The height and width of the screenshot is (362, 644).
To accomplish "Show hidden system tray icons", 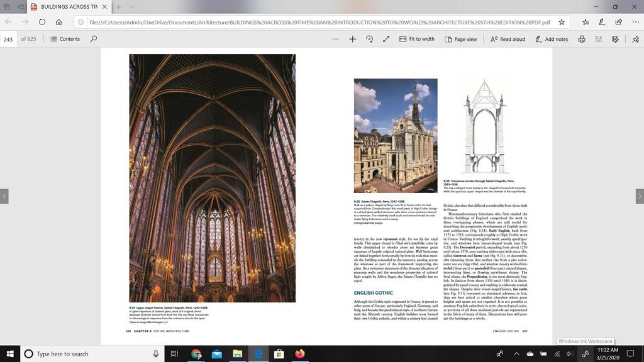I will point(516,354).
